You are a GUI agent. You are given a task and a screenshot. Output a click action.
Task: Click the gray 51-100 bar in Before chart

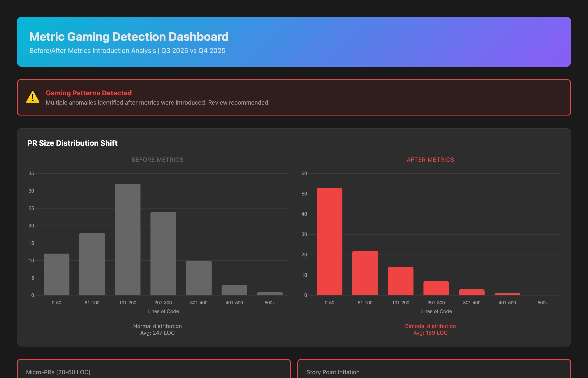pyautogui.click(x=92, y=264)
